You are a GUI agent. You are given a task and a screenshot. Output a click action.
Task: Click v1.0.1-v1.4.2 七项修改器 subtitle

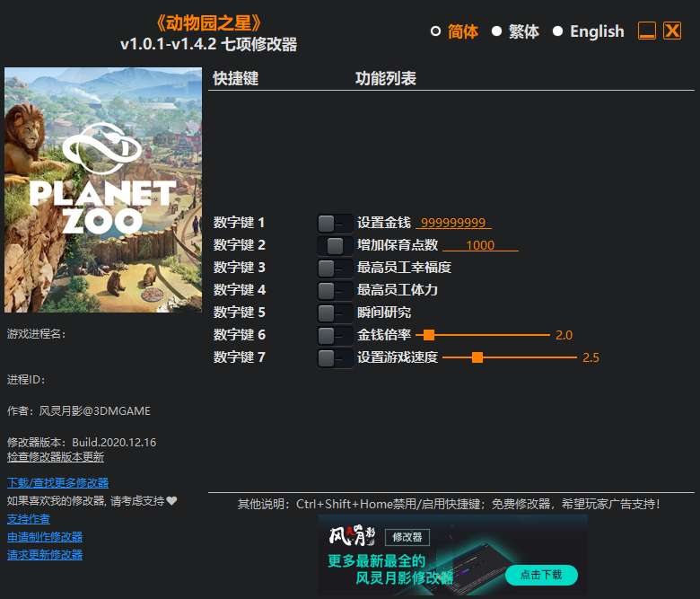pyautogui.click(x=208, y=44)
